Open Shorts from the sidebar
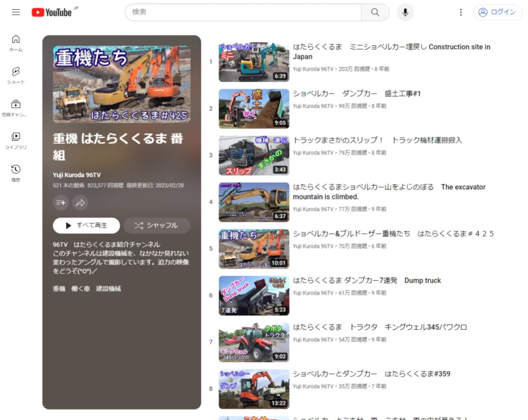The image size is (528, 420). pos(16,75)
